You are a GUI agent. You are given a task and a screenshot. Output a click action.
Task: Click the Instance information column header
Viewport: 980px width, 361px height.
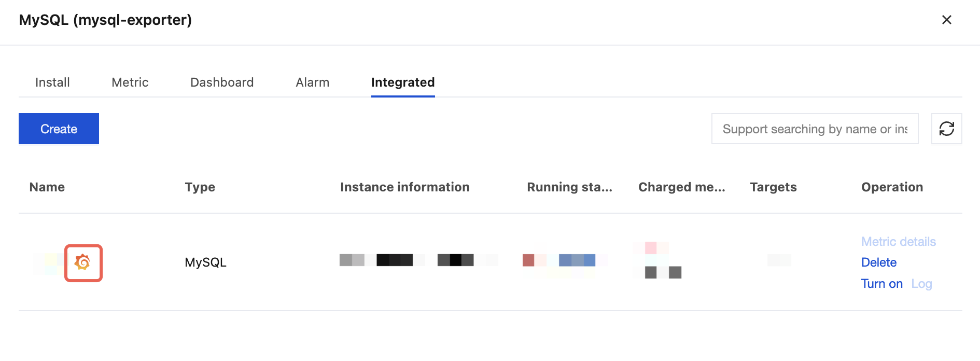pyautogui.click(x=404, y=187)
